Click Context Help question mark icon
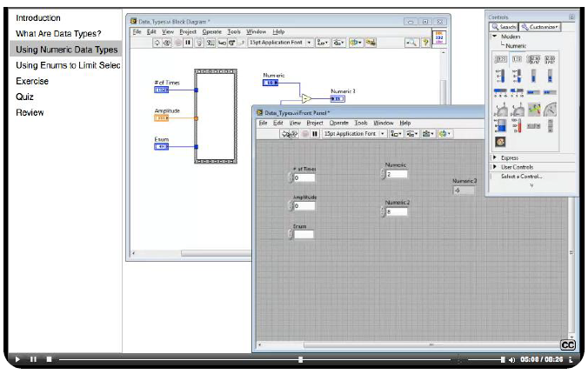588x374 pixels. [x=424, y=42]
